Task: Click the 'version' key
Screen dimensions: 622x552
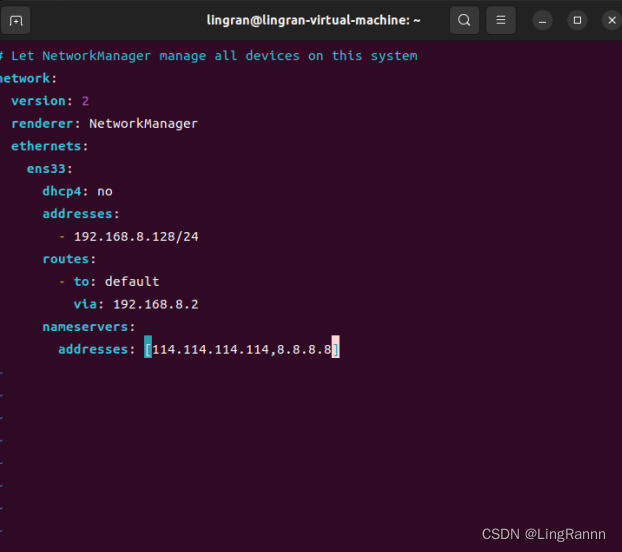Action: pos(38,101)
